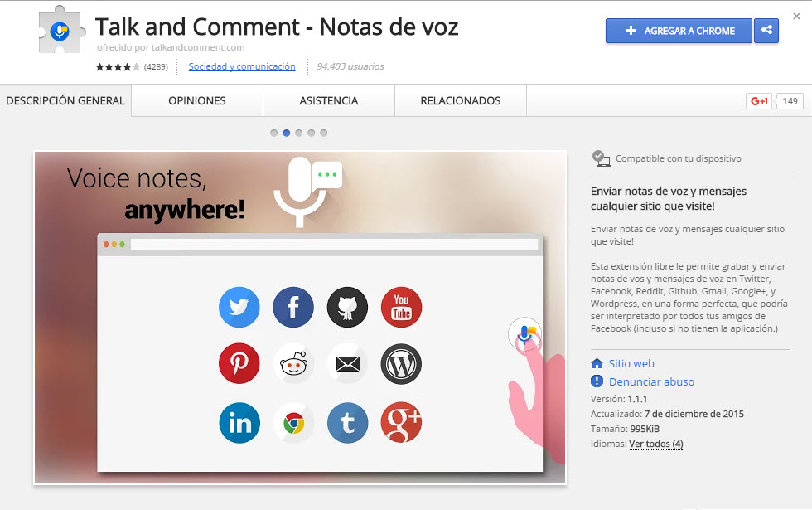The height and width of the screenshot is (510, 812).
Task: Click the Versión: 1.1.1 text
Action: click(619, 399)
